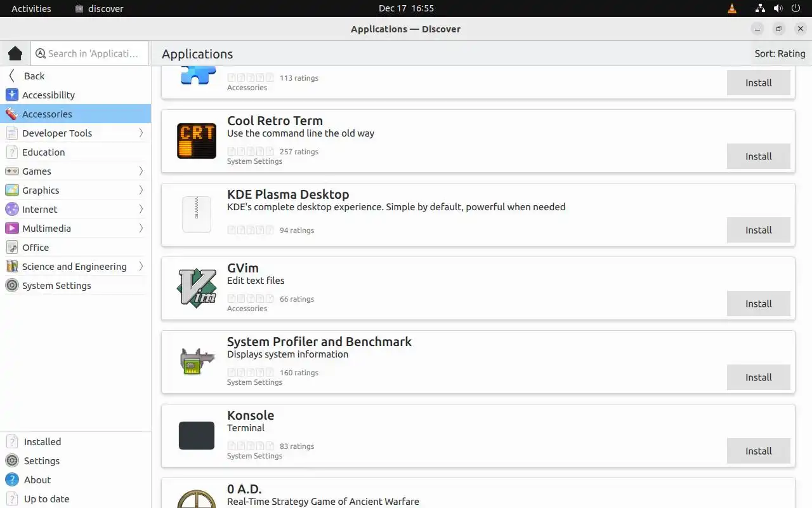Click 'Real-Time Strategy Game of Ancient Warfare' text

click(x=323, y=502)
